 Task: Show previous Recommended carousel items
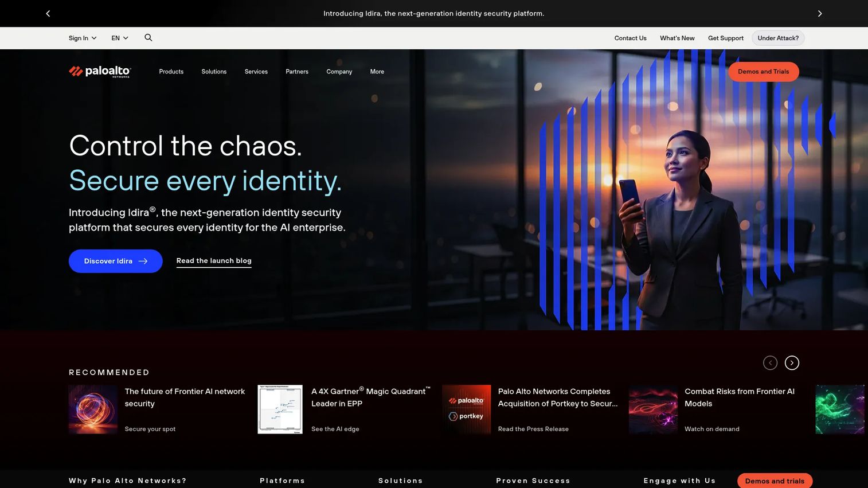770,363
